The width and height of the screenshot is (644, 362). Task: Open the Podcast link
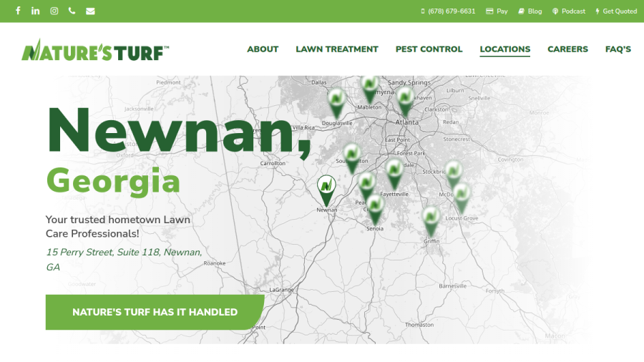(x=569, y=11)
